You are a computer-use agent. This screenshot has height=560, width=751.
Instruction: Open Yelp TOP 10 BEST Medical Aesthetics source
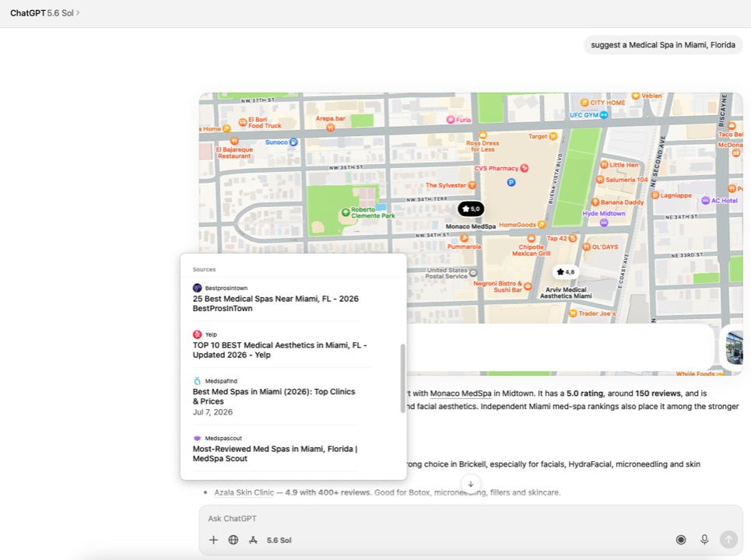click(x=279, y=345)
